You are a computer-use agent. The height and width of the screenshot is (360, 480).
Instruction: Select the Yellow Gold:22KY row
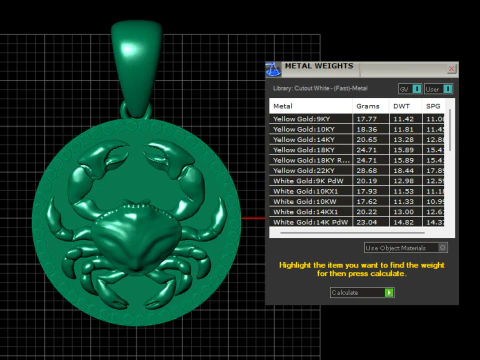click(357, 171)
